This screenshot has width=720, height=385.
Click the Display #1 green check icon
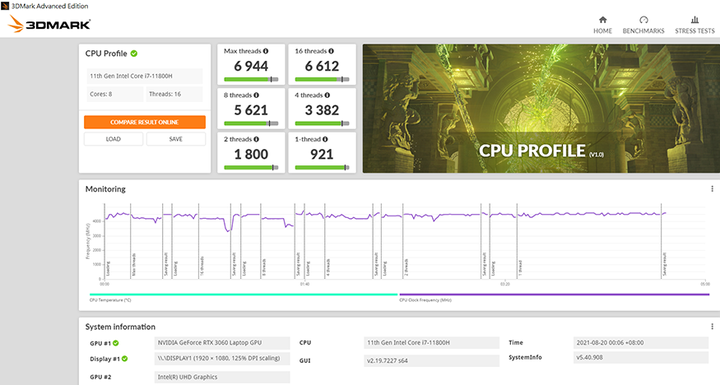coord(124,359)
